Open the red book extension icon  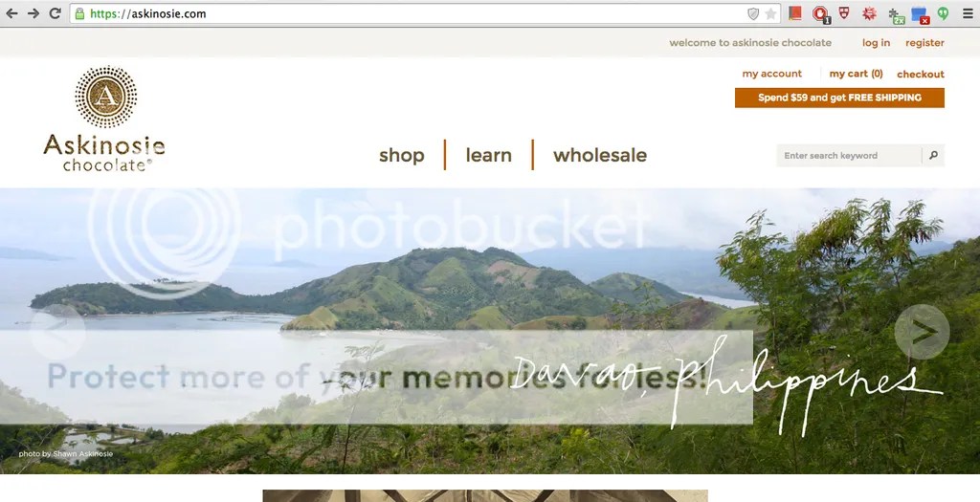(795, 13)
